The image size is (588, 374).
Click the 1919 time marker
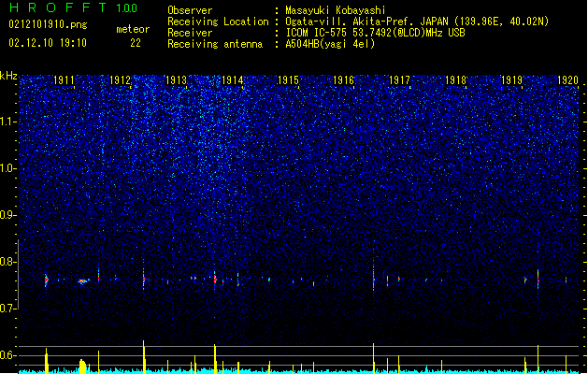512,80
